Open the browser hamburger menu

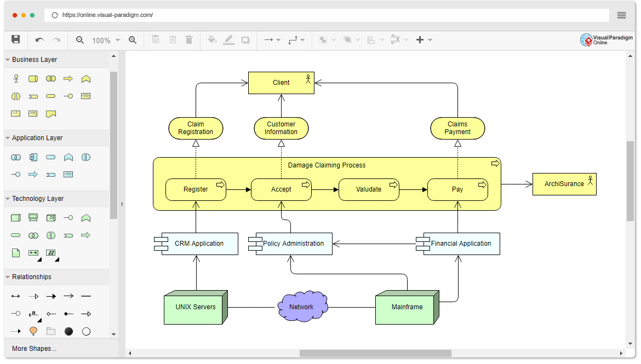621,15
